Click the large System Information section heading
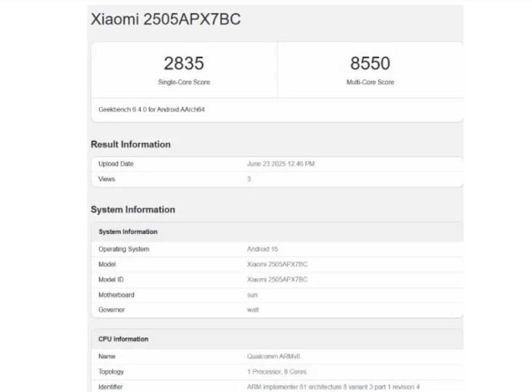532x392 pixels. click(133, 210)
